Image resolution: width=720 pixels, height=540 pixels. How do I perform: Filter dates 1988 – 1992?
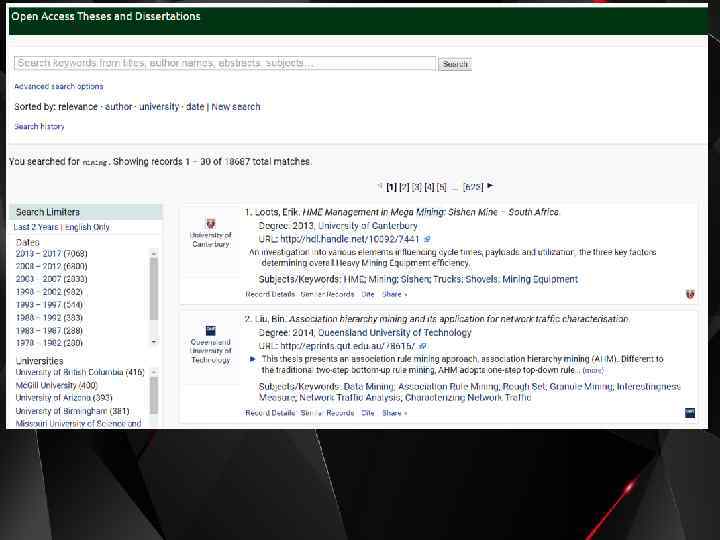click(49, 318)
